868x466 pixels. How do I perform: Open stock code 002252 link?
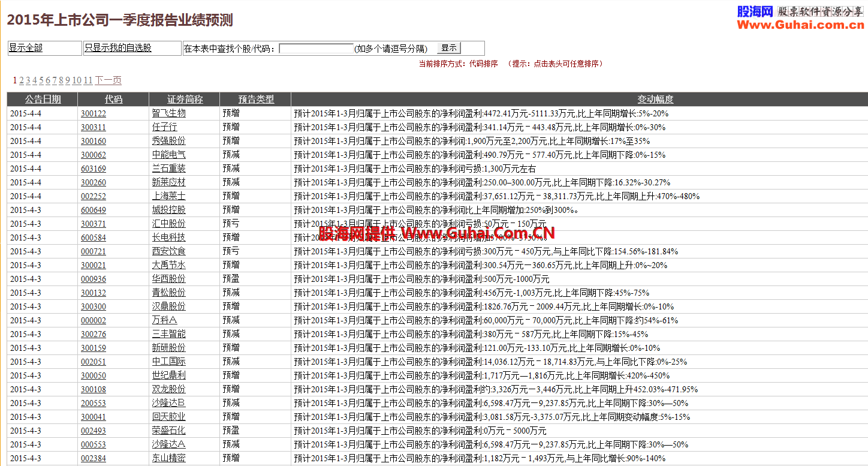(x=94, y=196)
